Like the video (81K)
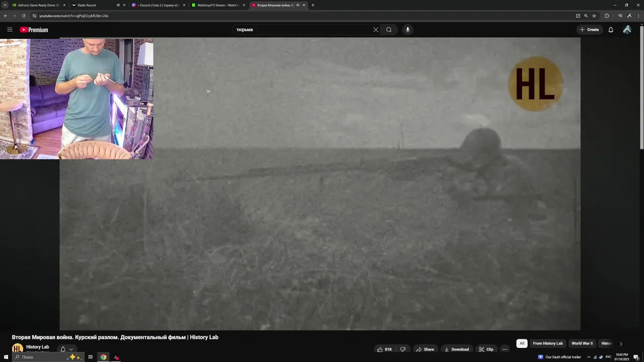This screenshot has height=362, width=644. 384,349
